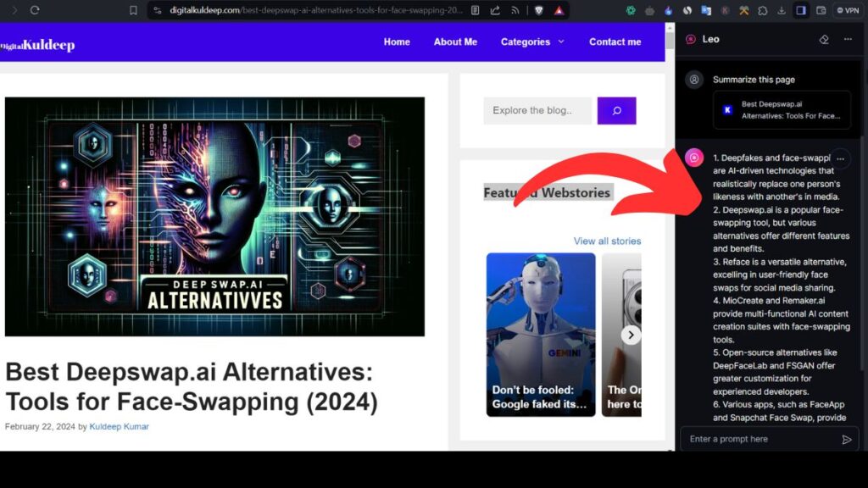Image resolution: width=868 pixels, height=488 pixels.
Task: Submit prompt with the send arrow icon
Action: [846, 439]
